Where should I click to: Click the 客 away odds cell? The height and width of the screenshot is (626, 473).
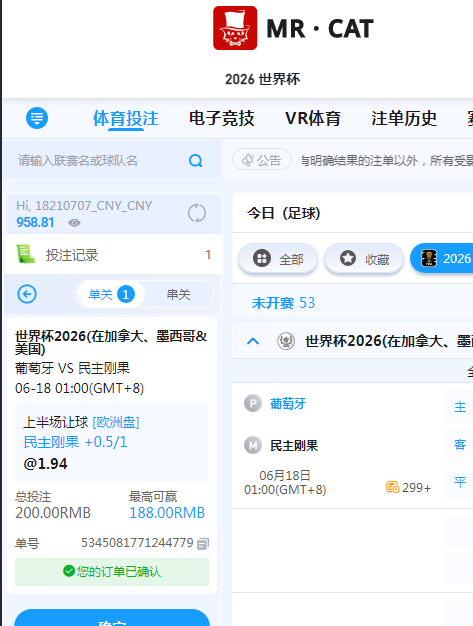click(x=459, y=445)
